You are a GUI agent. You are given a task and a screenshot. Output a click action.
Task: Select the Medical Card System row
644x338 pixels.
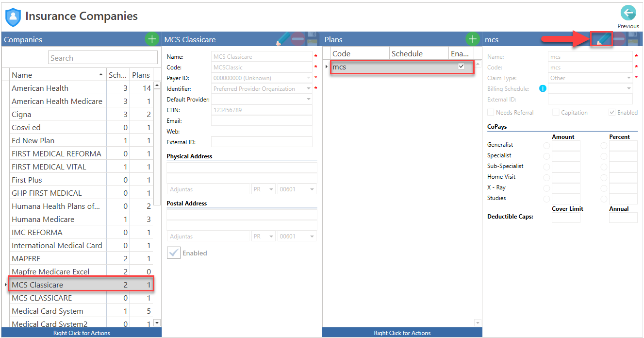pos(81,311)
